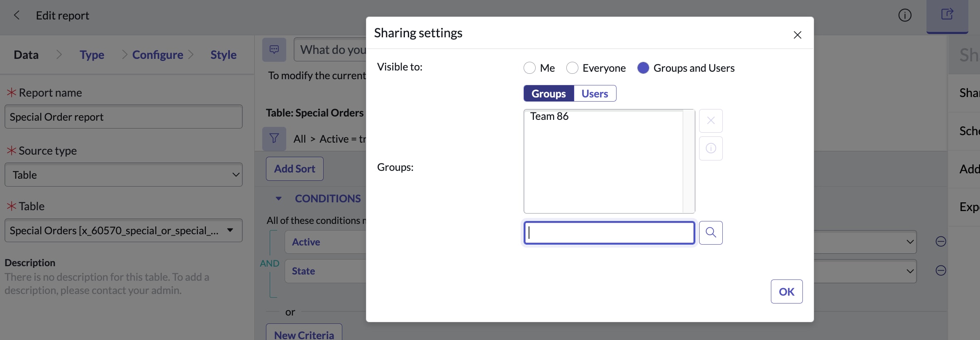The width and height of the screenshot is (980, 340).
Task: Open the Special Orders table dropdown
Action: (123, 231)
